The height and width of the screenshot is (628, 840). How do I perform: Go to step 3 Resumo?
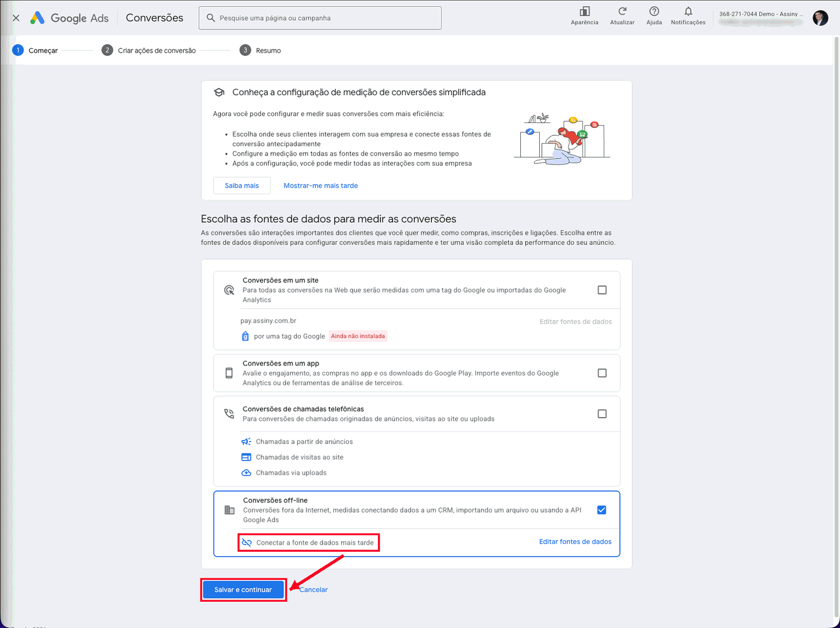(260, 50)
